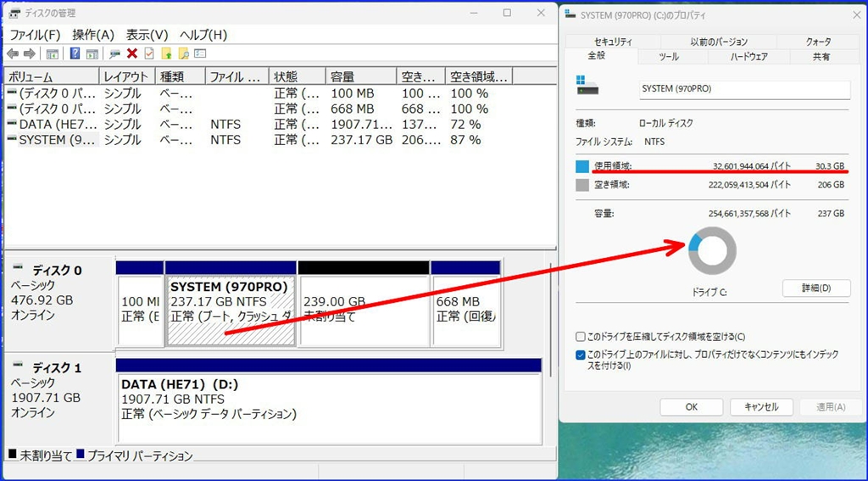
Task: Sort by 空き領域 percent column header
Action: tap(479, 76)
